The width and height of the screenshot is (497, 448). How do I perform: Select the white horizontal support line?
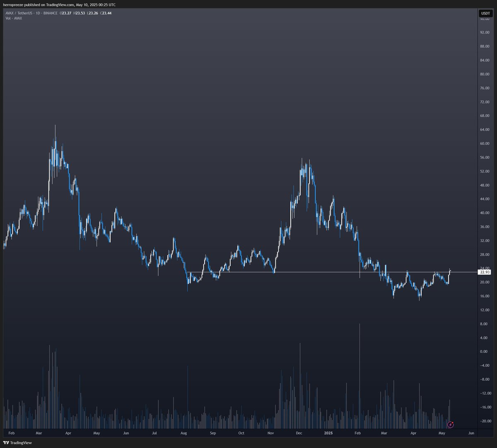pos(332,272)
